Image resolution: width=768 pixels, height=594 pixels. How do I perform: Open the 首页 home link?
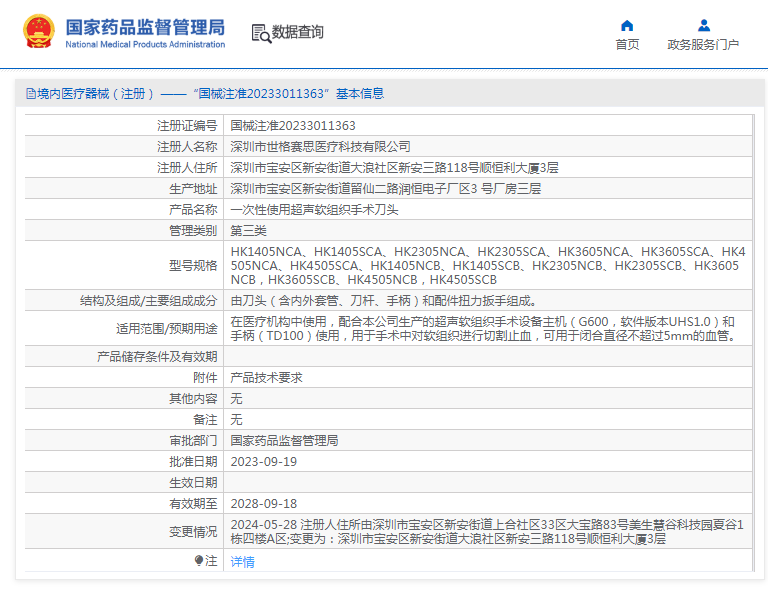(627, 45)
